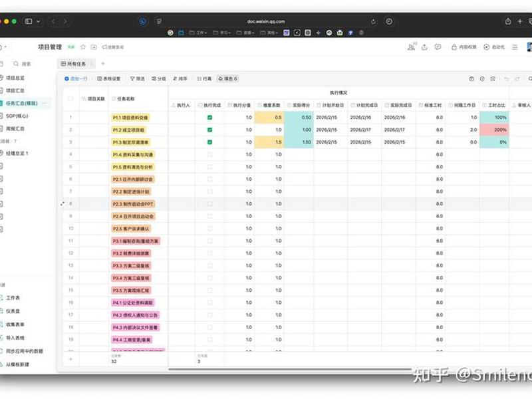Tick the select-all checkbox in table header
532x399 pixels.
pyautogui.click(x=70, y=98)
